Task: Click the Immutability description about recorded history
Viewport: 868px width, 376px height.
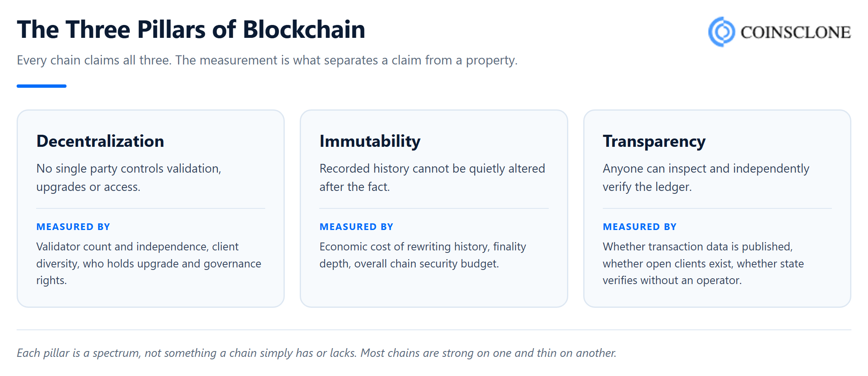Action: tap(432, 178)
